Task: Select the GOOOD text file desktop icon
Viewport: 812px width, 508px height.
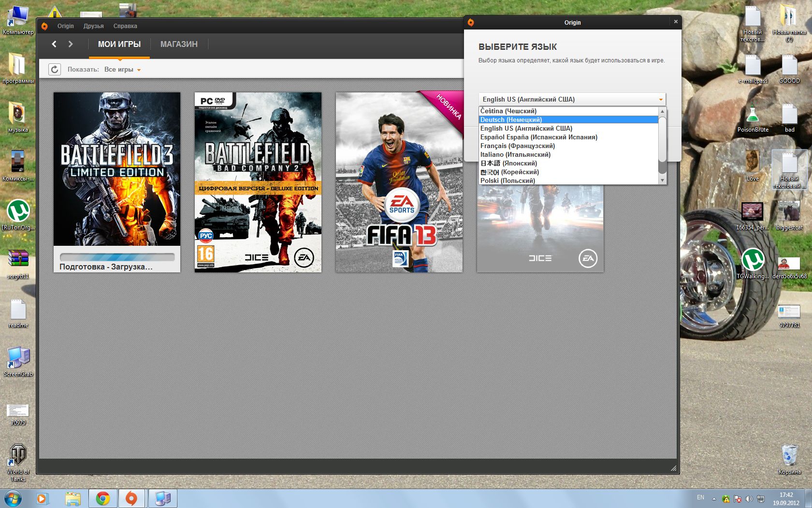Action: 789,69
